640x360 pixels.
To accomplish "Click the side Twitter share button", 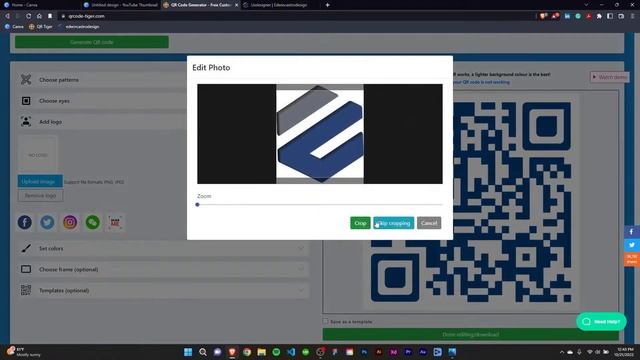I will (632, 245).
